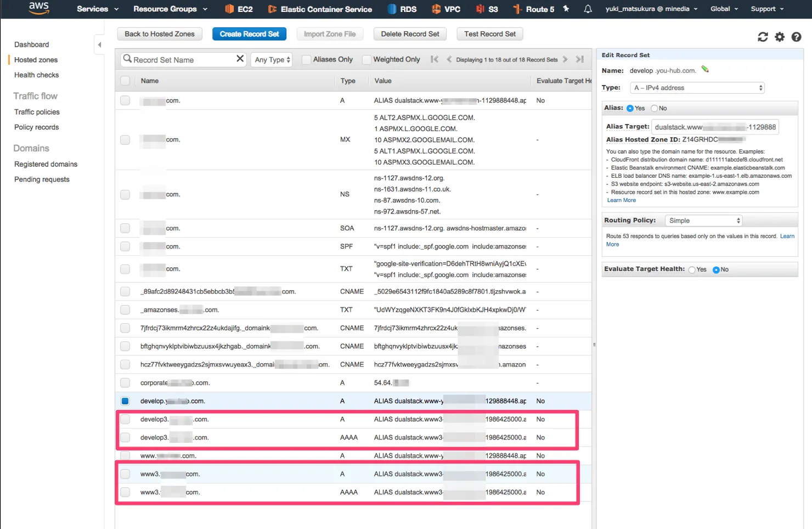Toggle the Weighted Only checkbox
This screenshot has height=529, width=812.
366,60
